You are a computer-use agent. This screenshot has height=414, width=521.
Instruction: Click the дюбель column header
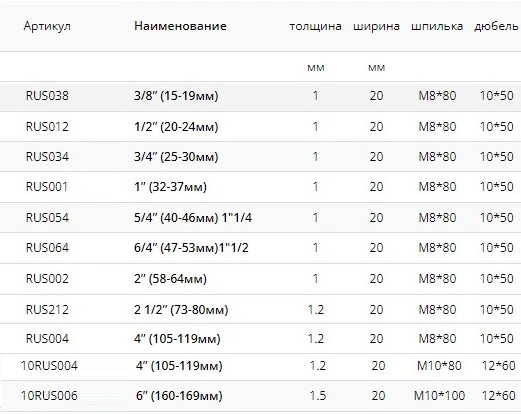coord(496,26)
